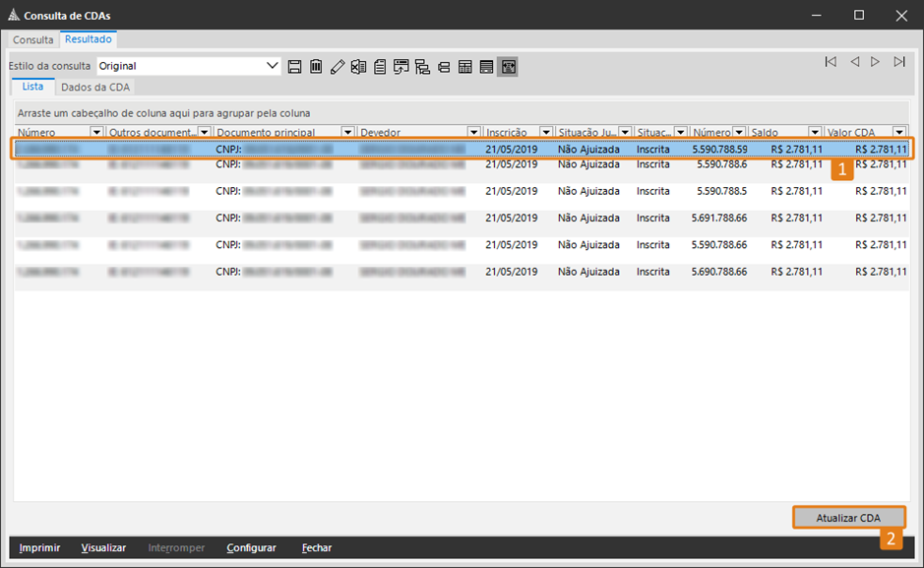The image size is (924, 568).
Task: Click the Imprimir button
Action: (x=39, y=548)
